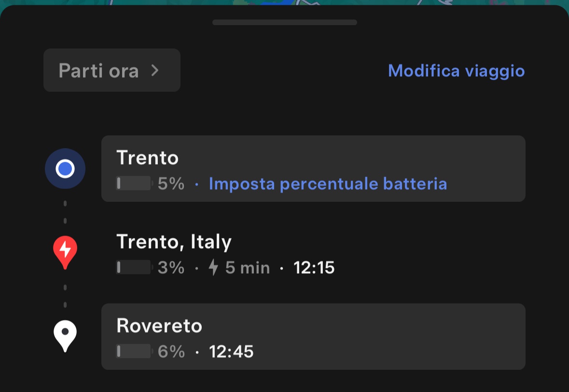Tap the 3% battery icon at charging stop
Screen dimensions: 569x392
click(x=134, y=267)
